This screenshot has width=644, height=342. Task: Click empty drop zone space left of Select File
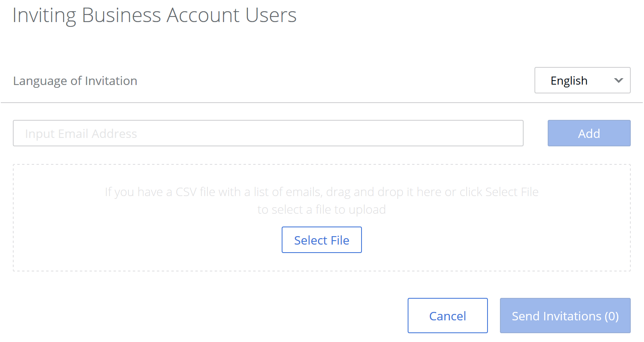pyautogui.click(x=160, y=241)
